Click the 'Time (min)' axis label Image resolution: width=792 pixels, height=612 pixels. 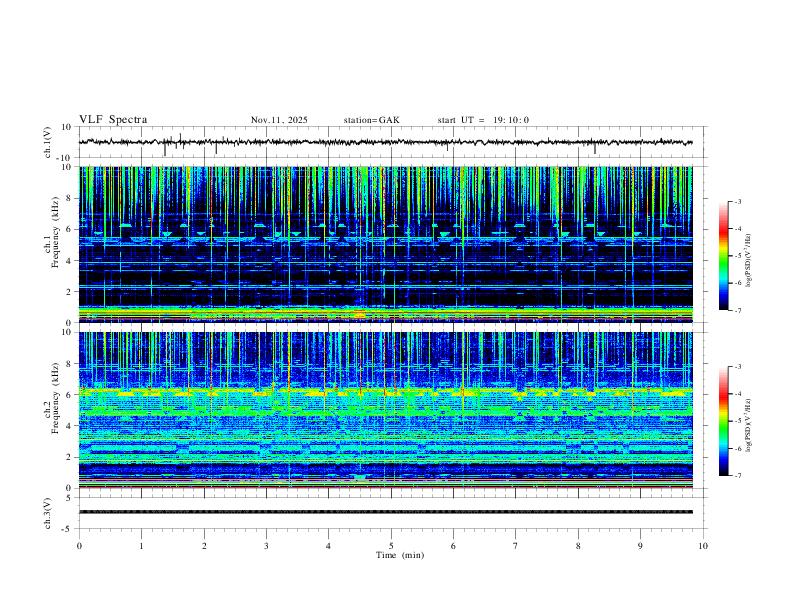[400, 555]
